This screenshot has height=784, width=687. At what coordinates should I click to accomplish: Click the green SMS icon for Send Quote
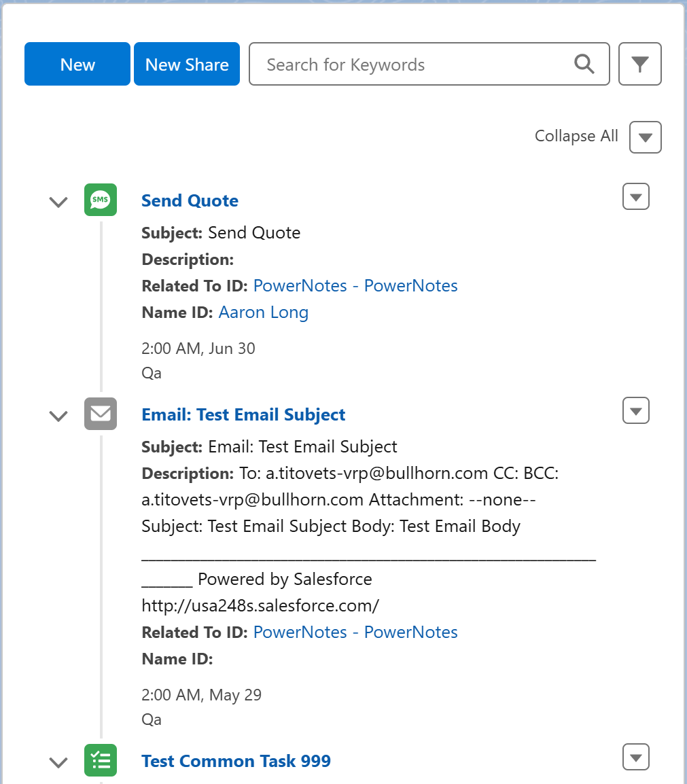coord(101,200)
